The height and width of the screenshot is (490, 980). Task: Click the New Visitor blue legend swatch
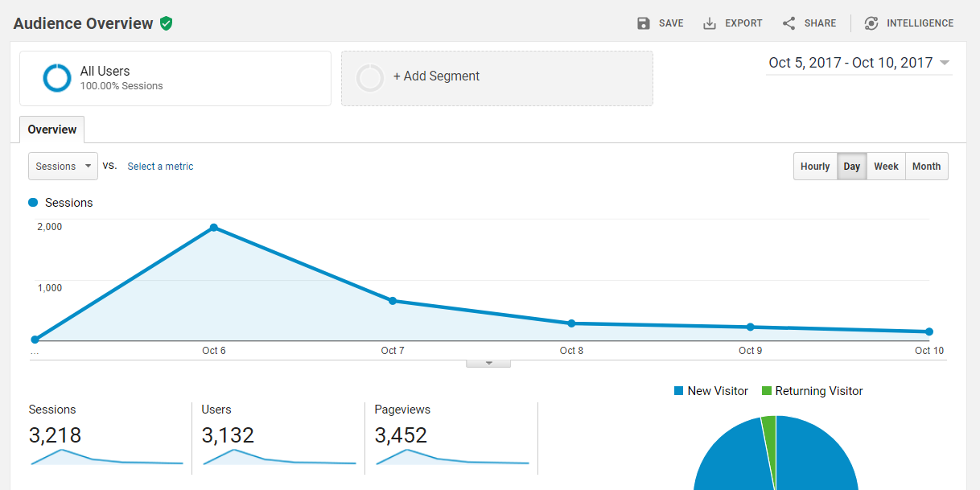[x=679, y=391]
